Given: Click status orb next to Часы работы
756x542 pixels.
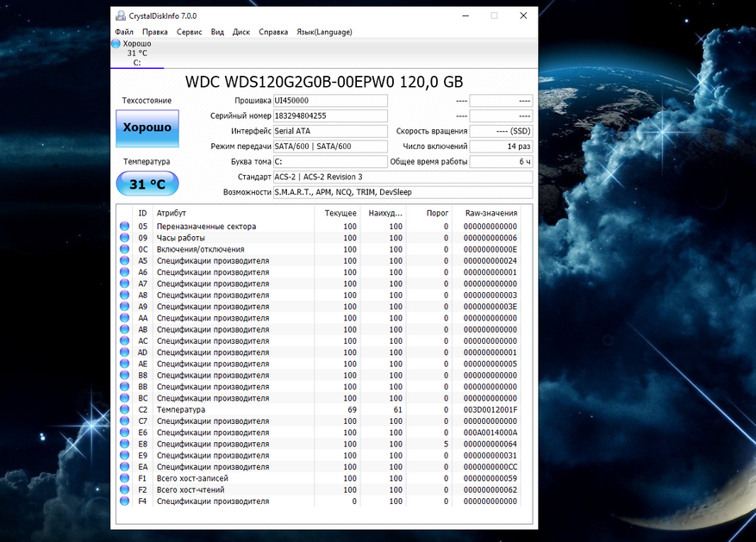Looking at the screenshot, I should point(125,238).
